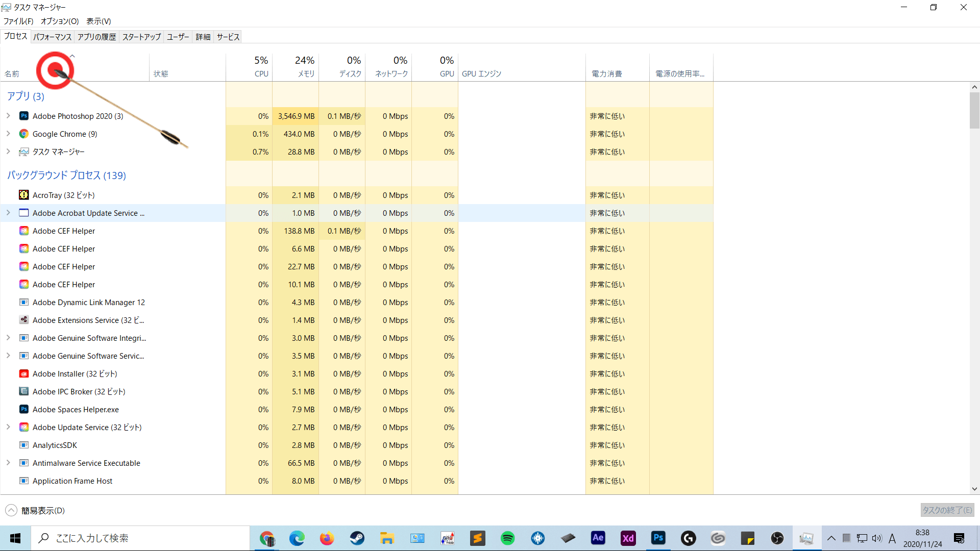The height and width of the screenshot is (551, 980).
Task: Expand Antimalware Service Executable row
Action: pyautogui.click(x=8, y=463)
